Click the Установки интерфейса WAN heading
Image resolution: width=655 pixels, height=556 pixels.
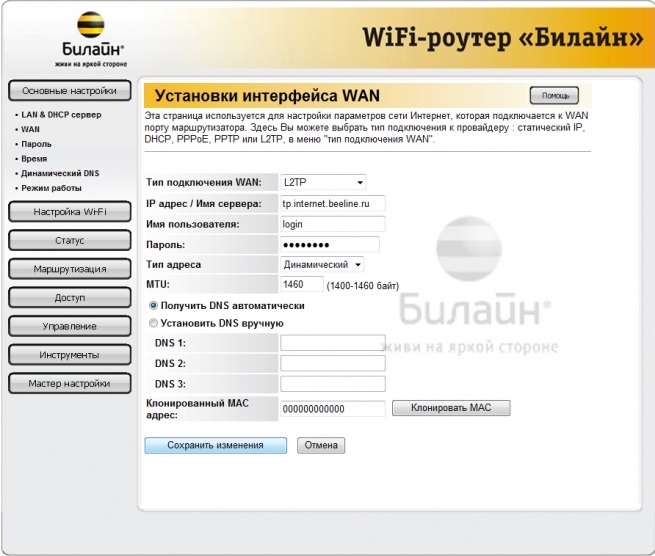click(x=267, y=96)
